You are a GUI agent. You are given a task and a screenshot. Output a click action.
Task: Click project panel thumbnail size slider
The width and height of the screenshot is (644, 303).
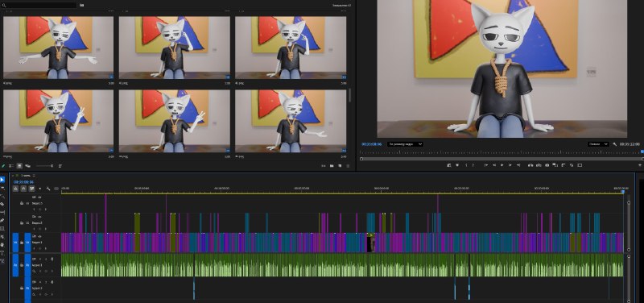pos(44,166)
